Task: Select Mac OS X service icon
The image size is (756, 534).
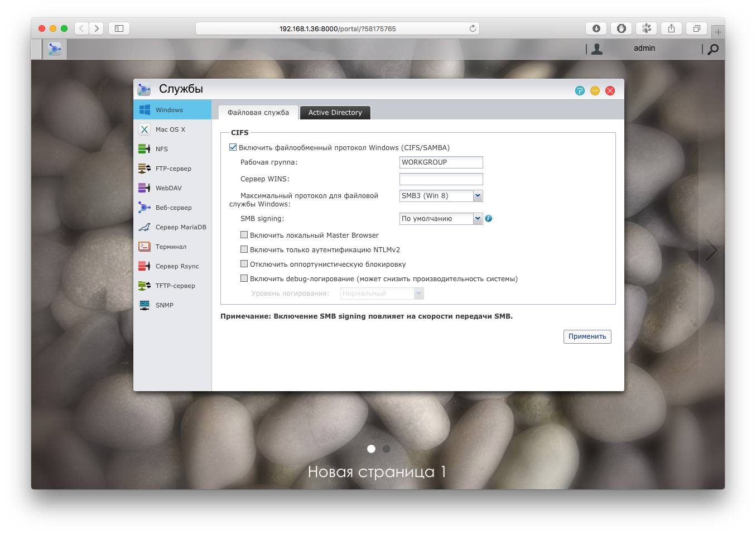Action: (x=145, y=129)
